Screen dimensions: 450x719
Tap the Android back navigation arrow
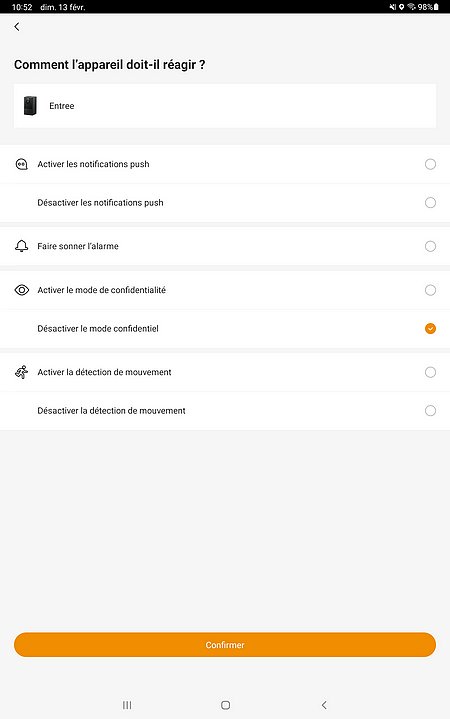324,705
